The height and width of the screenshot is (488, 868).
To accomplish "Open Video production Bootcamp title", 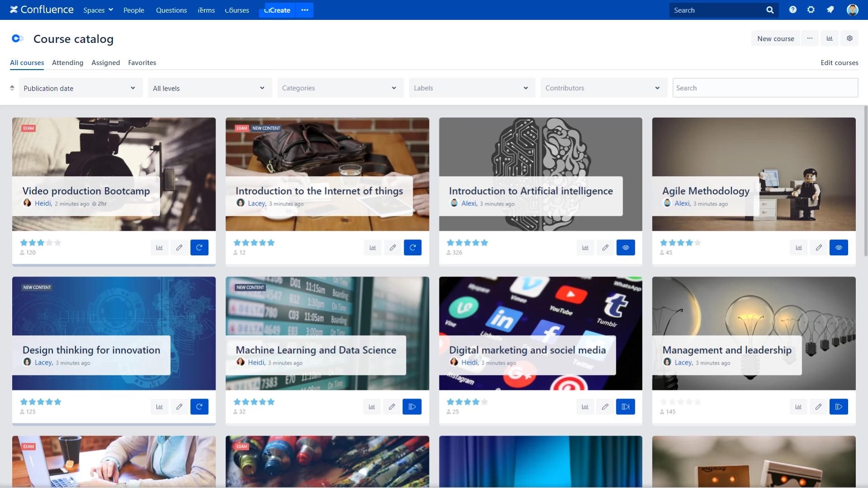I will click(86, 191).
